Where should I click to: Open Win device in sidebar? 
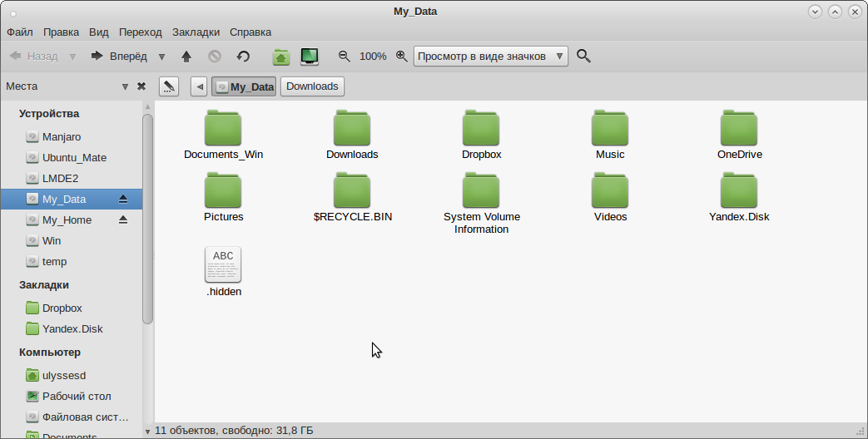(72, 241)
